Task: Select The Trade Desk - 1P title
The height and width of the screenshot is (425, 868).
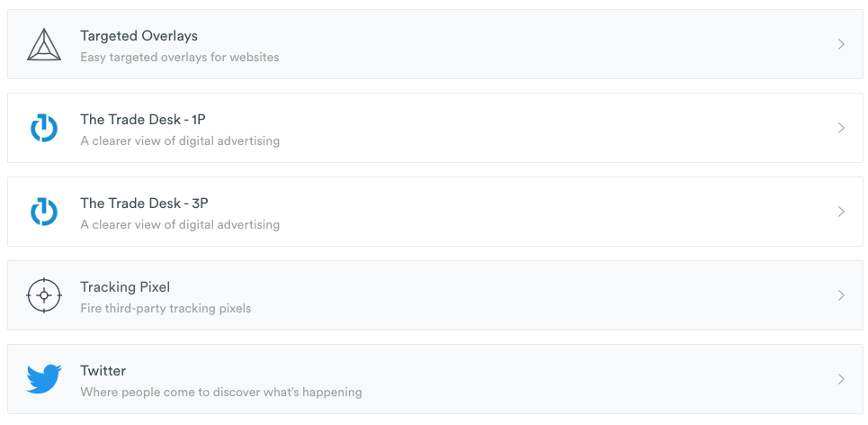Action: click(x=143, y=120)
